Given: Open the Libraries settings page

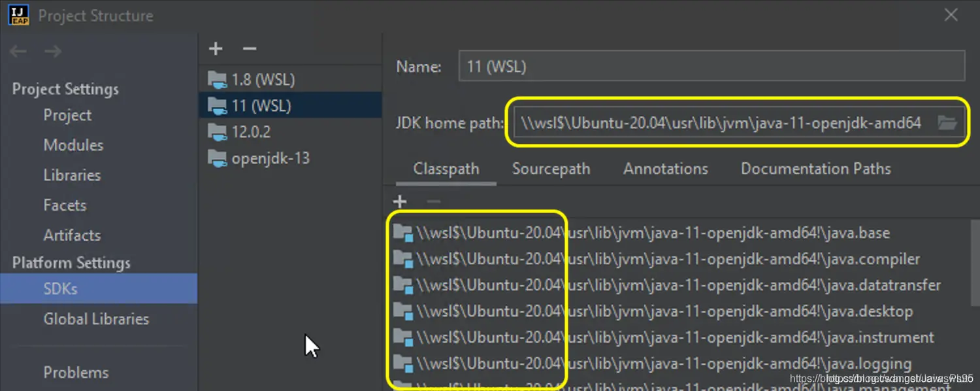Looking at the screenshot, I should [x=72, y=175].
